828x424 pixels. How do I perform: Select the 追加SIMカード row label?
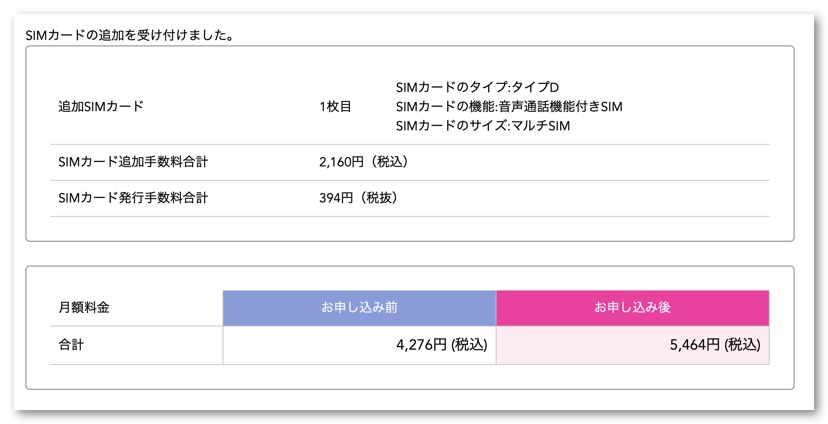(x=100, y=106)
